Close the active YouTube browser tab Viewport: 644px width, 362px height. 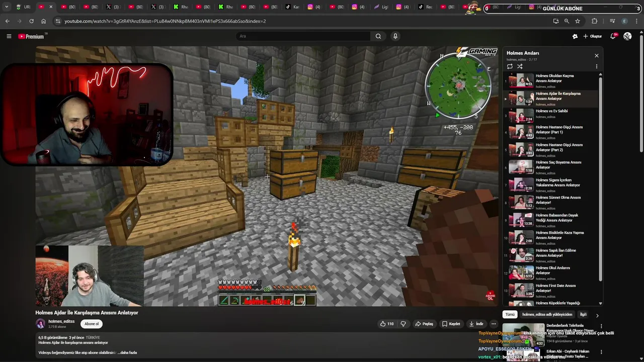pyautogui.click(x=51, y=7)
